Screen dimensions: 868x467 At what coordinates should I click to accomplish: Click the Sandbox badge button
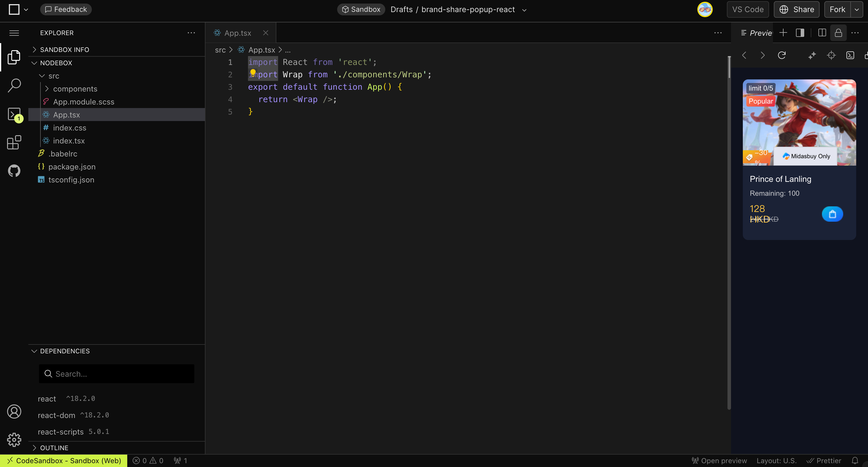361,9
